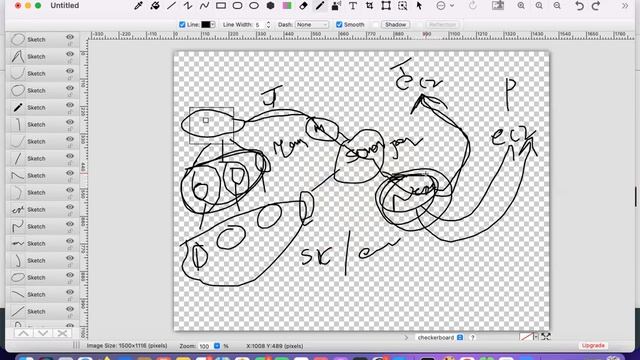640x360 pixels.
Task: Select Sketch layer with pen thumbnail
Action: [x=42, y=108]
